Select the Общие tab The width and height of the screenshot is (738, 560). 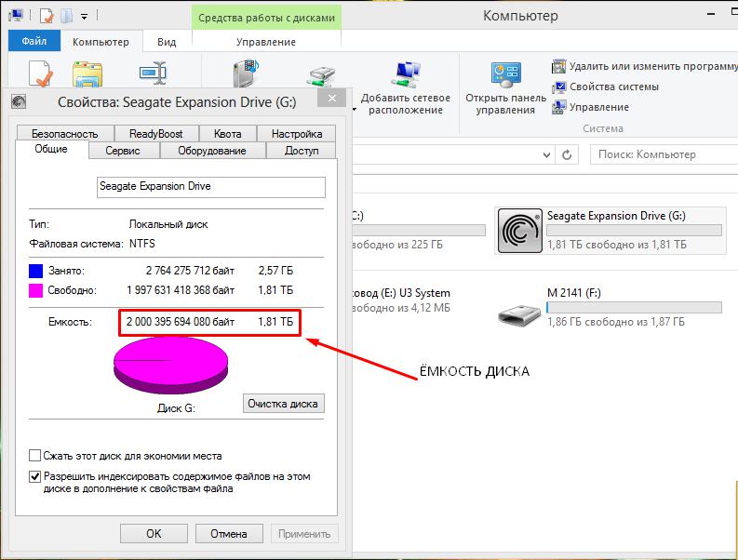[51, 149]
